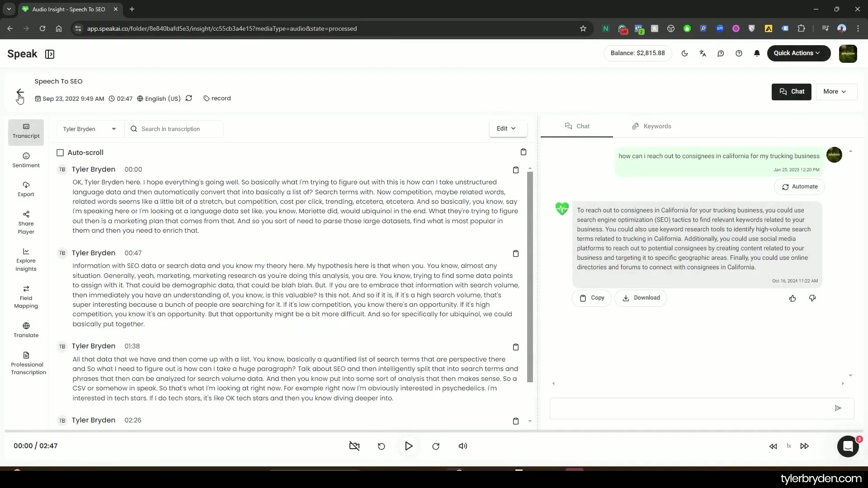Enable the Auto-scroll checkbox
This screenshot has width=868, height=488.
(60, 153)
